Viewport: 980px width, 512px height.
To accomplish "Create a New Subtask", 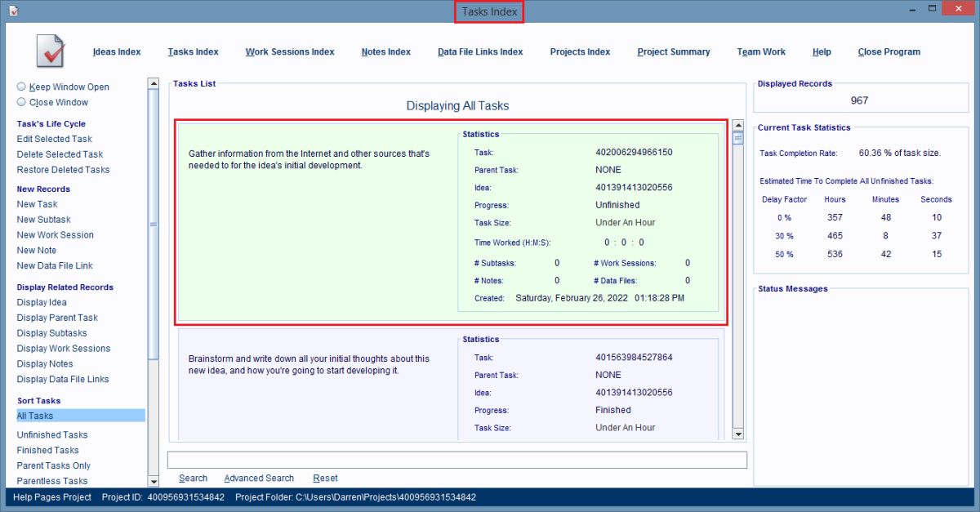I will tap(44, 220).
